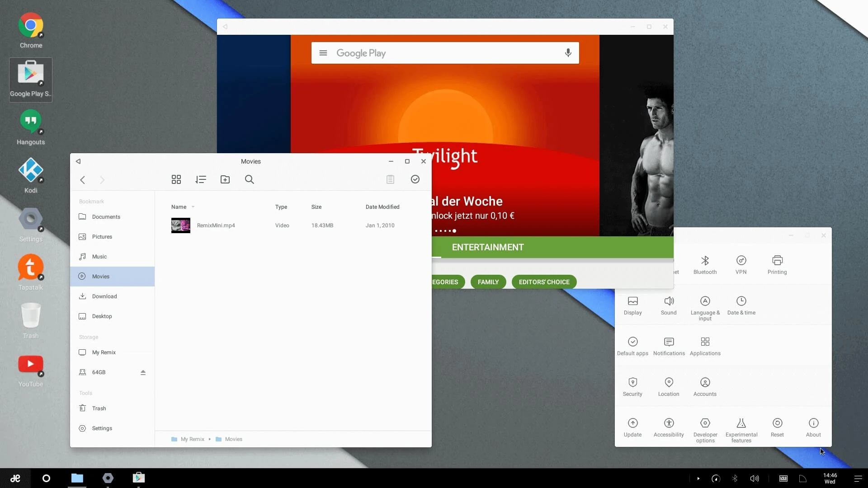The width and height of the screenshot is (868, 488).
Task: Switch file manager to grid view
Action: pos(176,179)
